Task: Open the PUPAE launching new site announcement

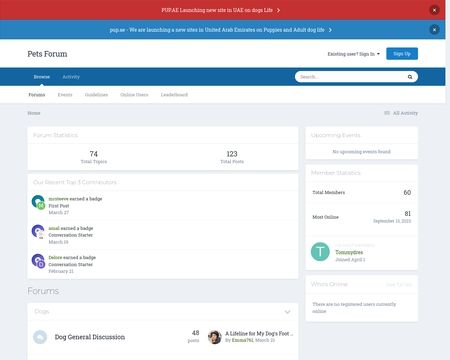Action: tap(220, 10)
